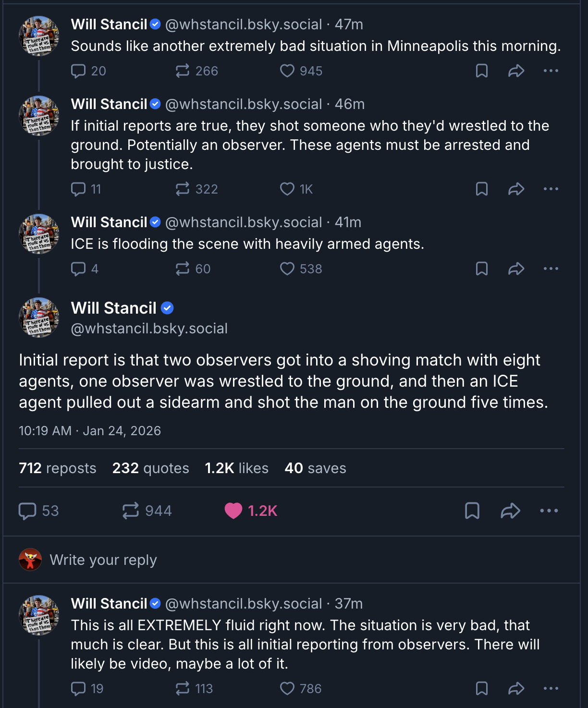Share the 46m post
Screen dimensions: 588x708
[x=516, y=189]
